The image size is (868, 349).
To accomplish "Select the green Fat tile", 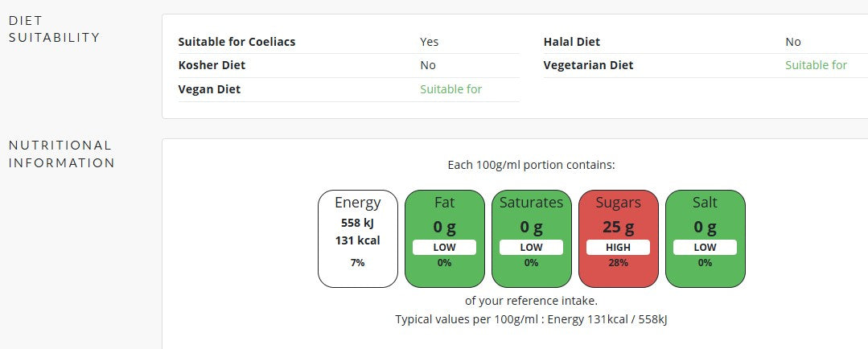I will point(445,239).
